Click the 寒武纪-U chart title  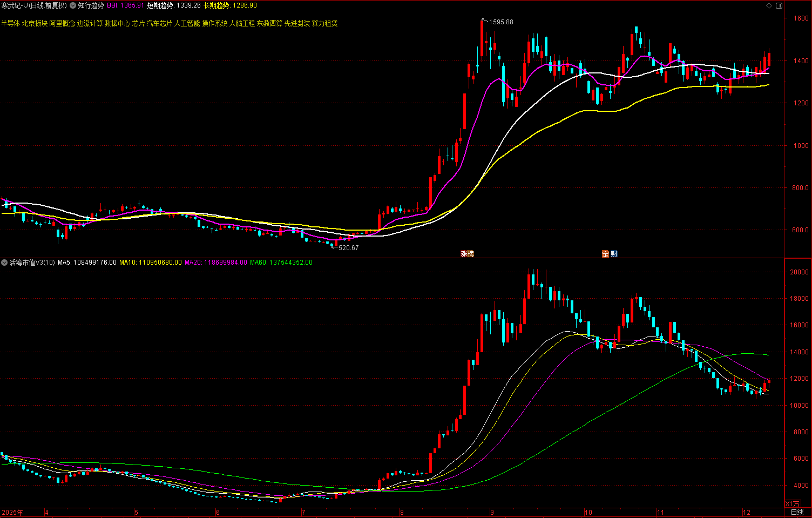(33, 5)
